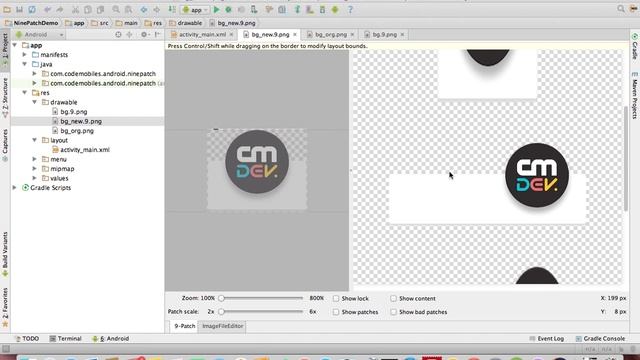Collapse the res folder

[x=24, y=93]
